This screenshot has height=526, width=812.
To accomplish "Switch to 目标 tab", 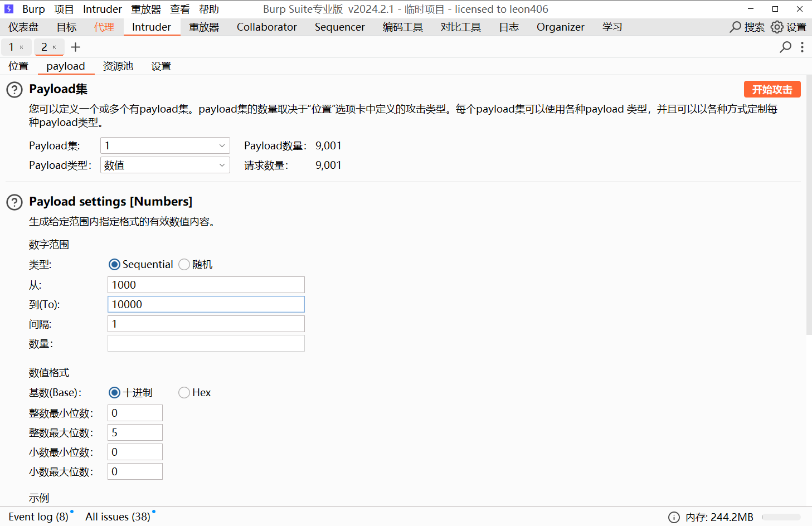I will (x=66, y=27).
